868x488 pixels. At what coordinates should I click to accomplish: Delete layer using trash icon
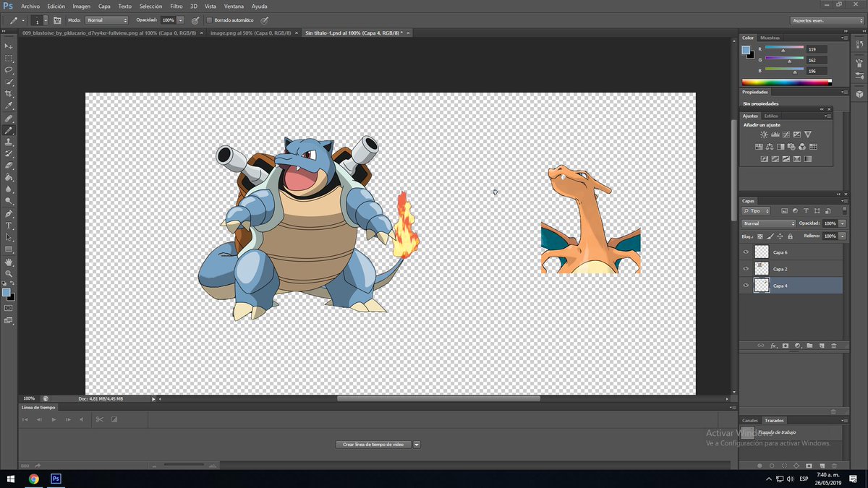tap(833, 346)
